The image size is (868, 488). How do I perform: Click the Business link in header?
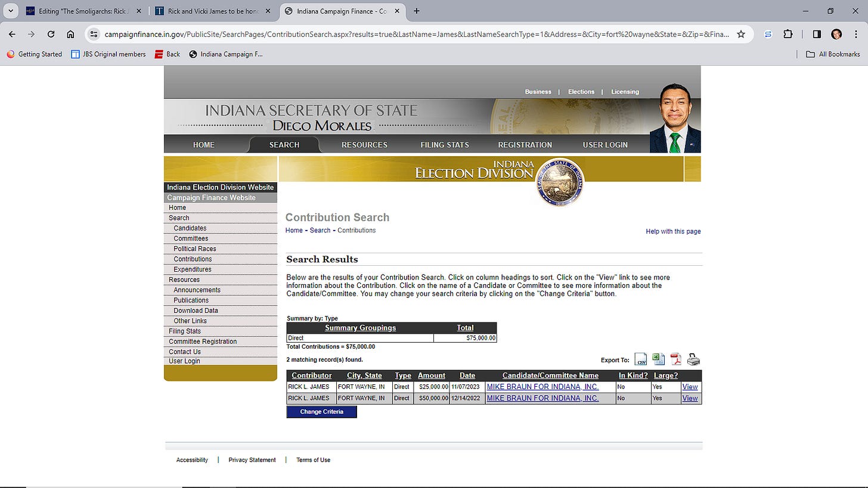coord(538,92)
